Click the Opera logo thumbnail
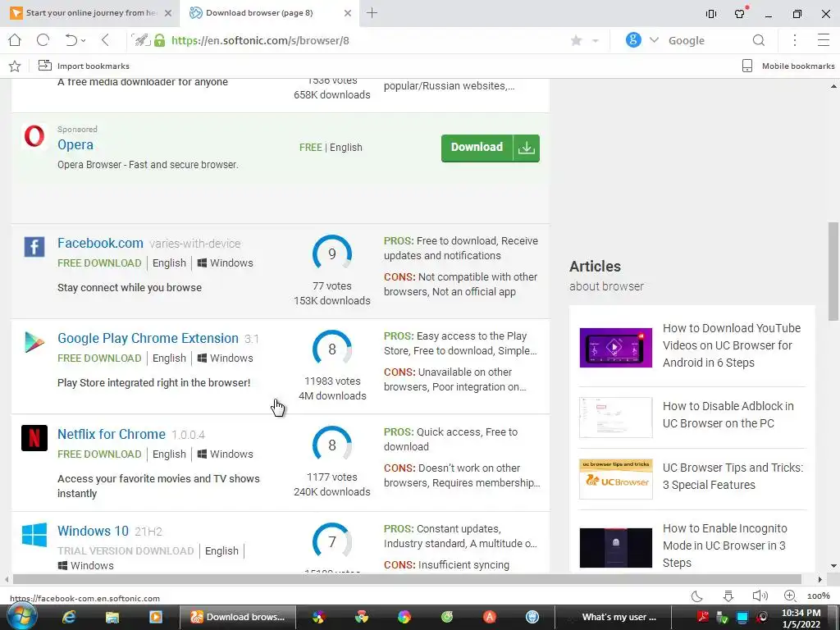Viewport: 840px width, 630px height. click(34, 136)
